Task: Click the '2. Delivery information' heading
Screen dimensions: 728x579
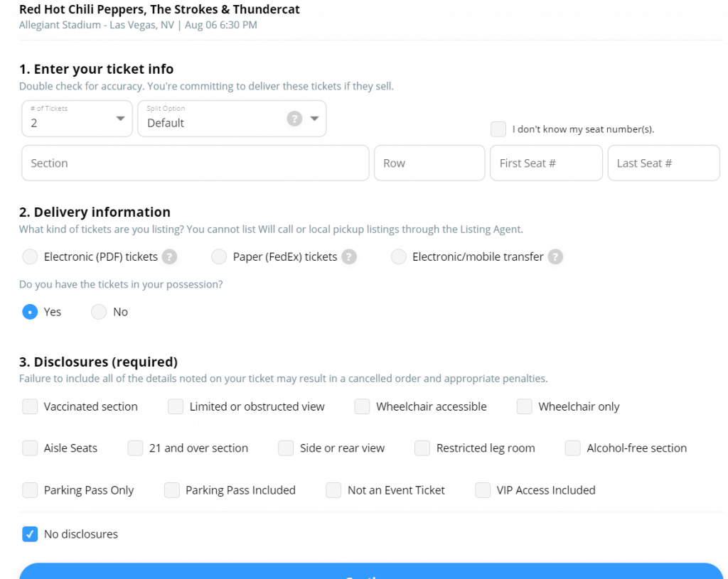Action: pos(95,212)
